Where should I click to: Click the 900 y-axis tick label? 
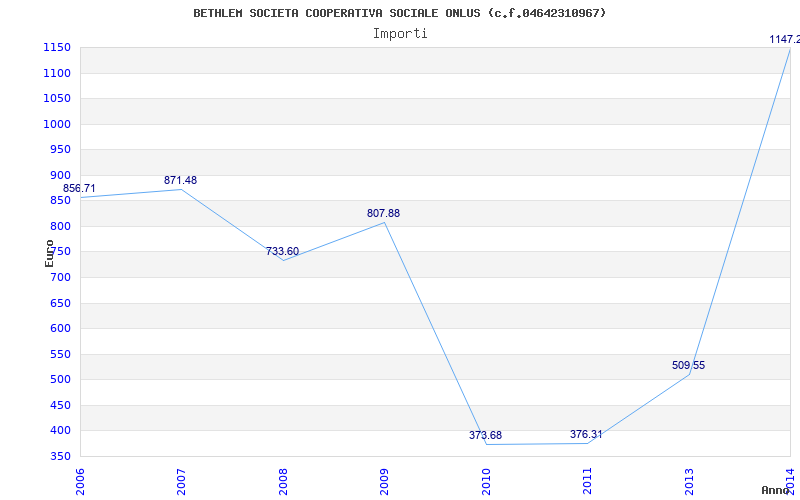[60, 175]
